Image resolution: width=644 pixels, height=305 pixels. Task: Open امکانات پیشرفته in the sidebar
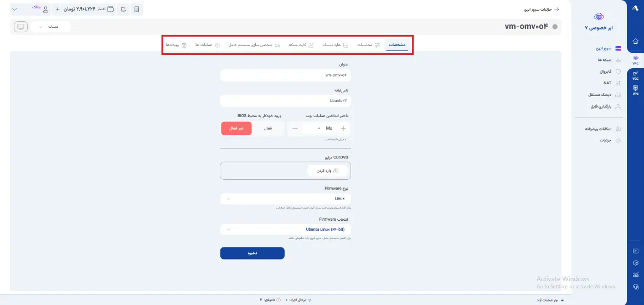pos(602,129)
